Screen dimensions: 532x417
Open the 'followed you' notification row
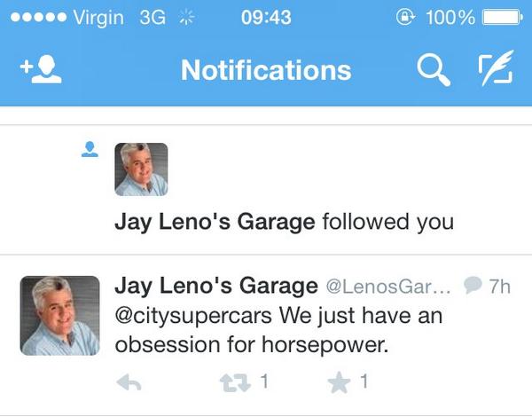click(x=266, y=190)
